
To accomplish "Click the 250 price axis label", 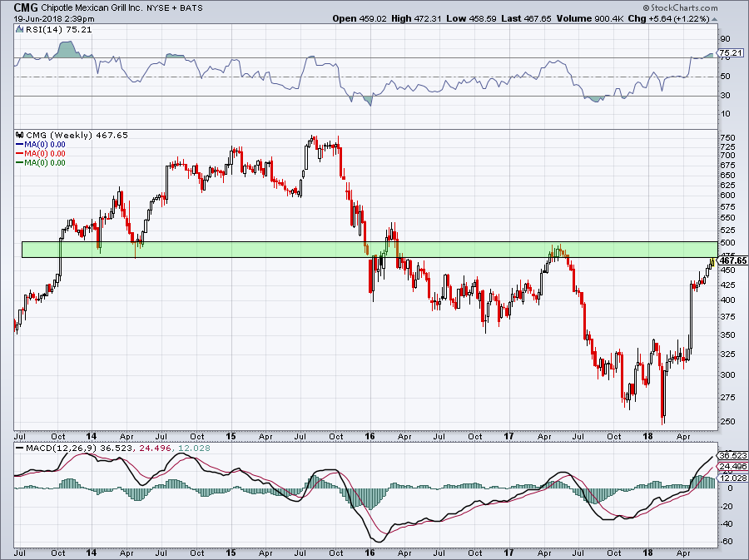I will click(727, 422).
